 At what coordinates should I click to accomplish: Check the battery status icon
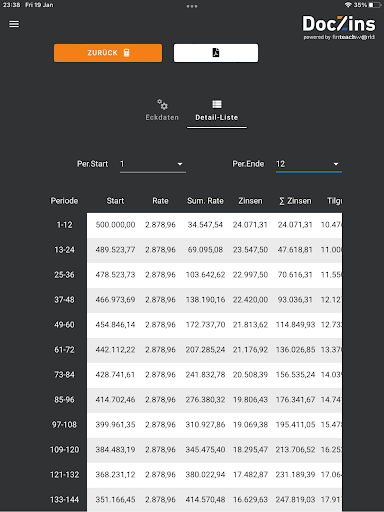point(375,5)
